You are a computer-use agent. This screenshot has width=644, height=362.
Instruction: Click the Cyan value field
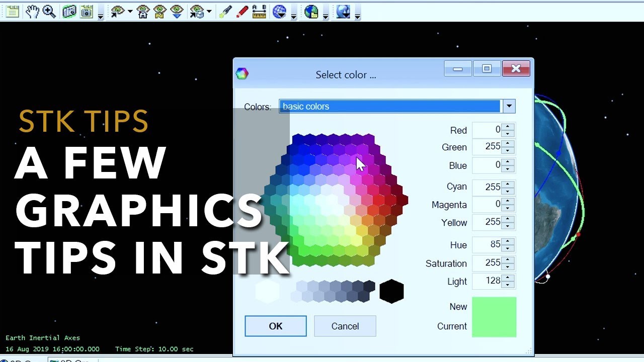[x=487, y=187]
